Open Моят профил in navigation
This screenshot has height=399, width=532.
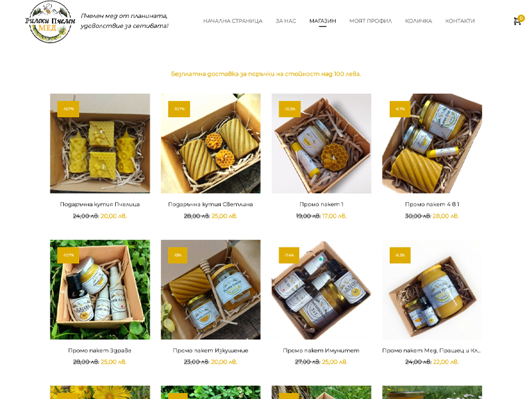pos(370,21)
